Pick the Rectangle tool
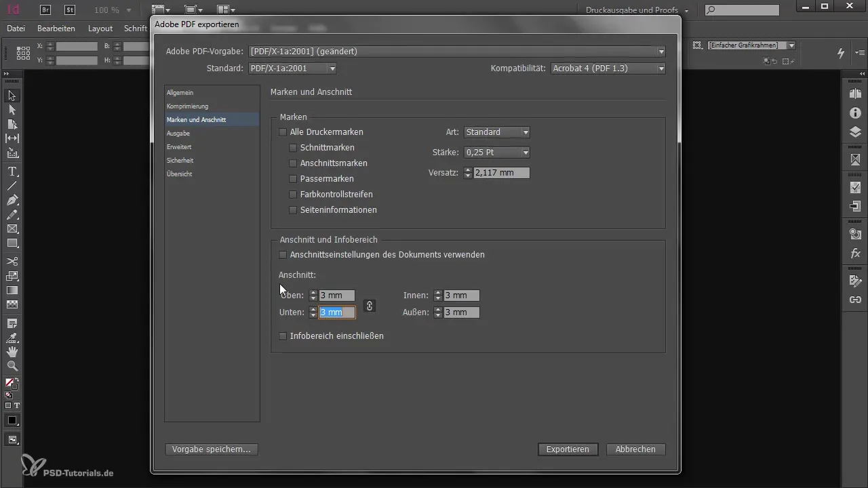The height and width of the screenshot is (488, 868). 12,243
